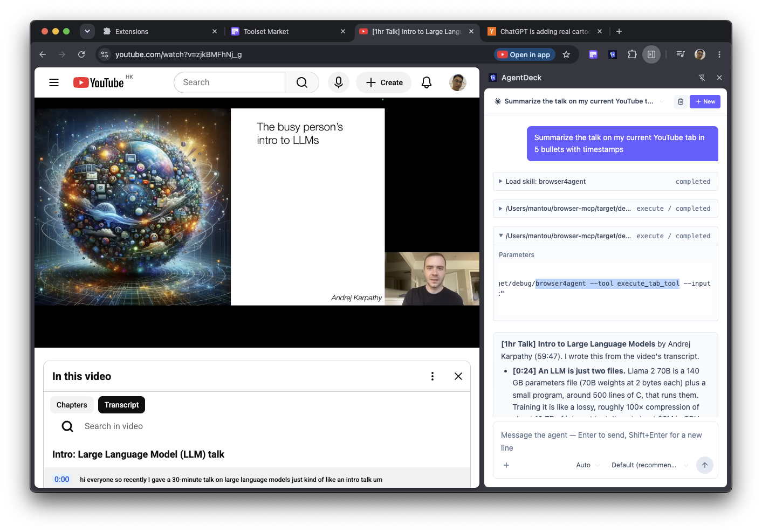The height and width of the screenshot is (532, 762).
Task: Close the In this video panel
Action: (458, 376)
